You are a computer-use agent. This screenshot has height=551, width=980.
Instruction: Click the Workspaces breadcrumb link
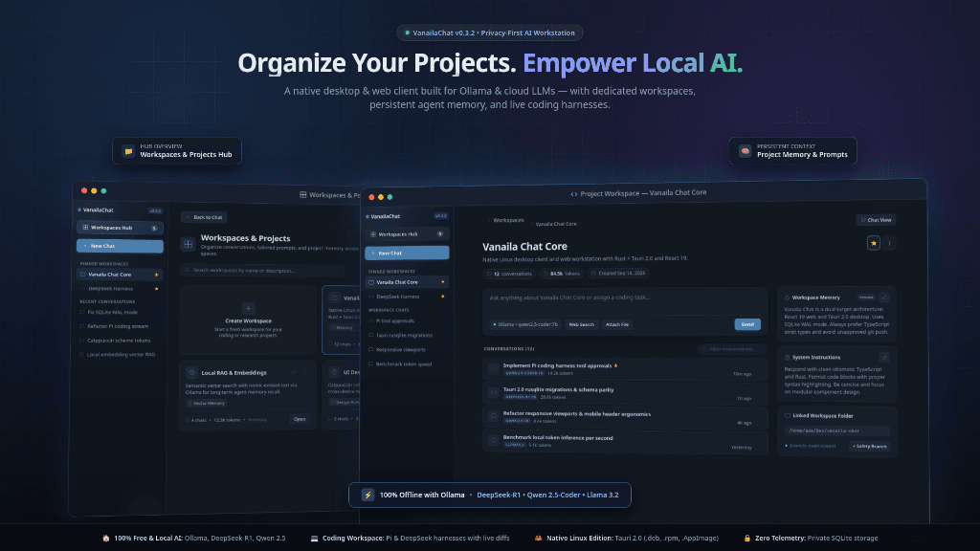point(508,221)
